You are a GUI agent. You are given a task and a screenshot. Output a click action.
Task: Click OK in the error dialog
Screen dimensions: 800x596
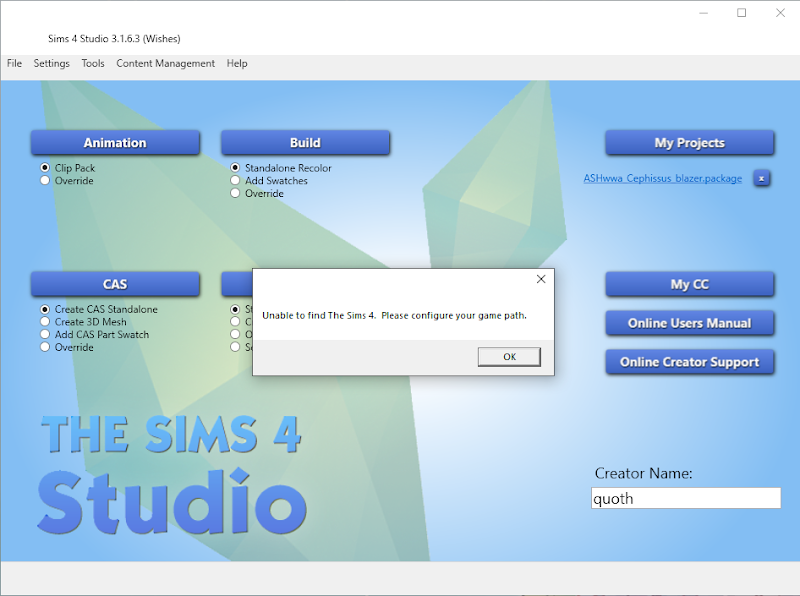[509, 357]
